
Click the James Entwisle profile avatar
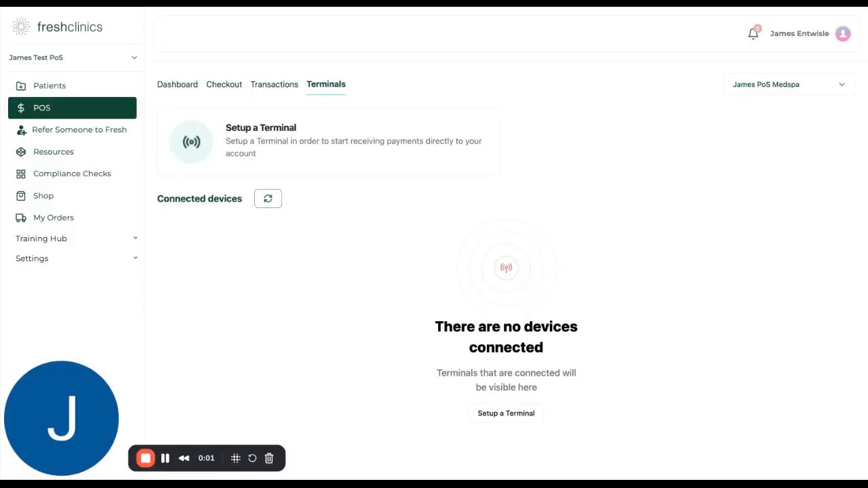pos(843,33)
